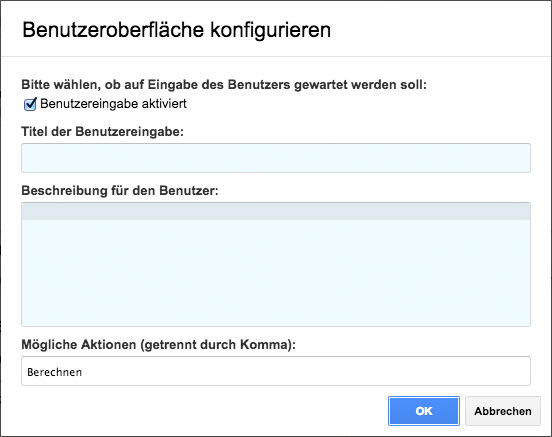Click the word 'konfigurieren' in the header
The height and width of the screenshot is (437, 552).
coord(270,30)
